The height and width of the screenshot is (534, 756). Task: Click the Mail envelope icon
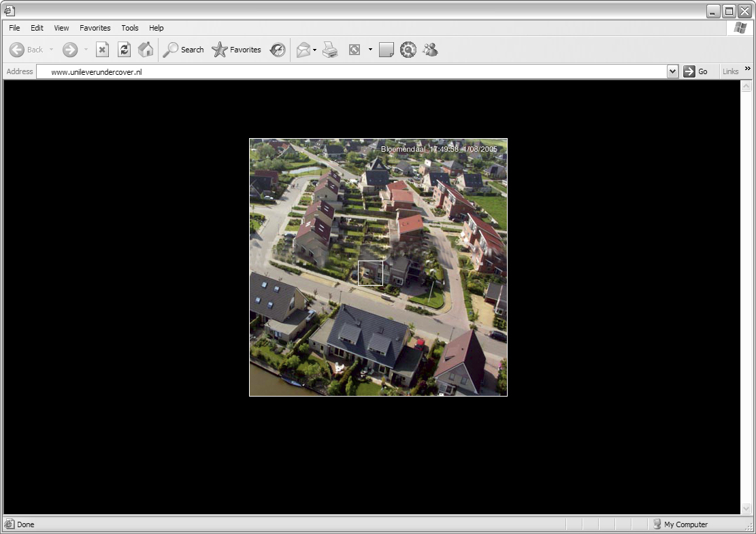point(303,50)
